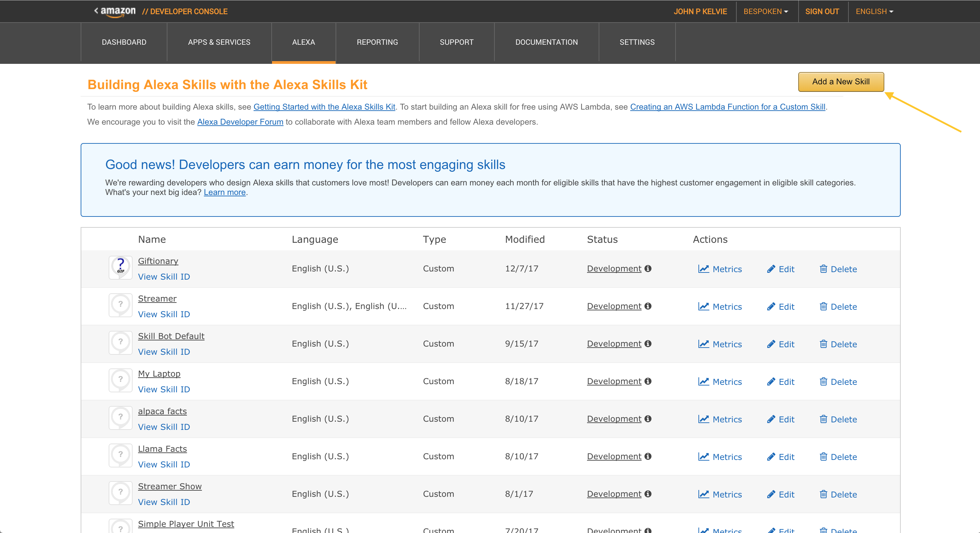Open the APPS & SERVICES tab
Viewport: 980px width, 533px height.
click(219, 42)
